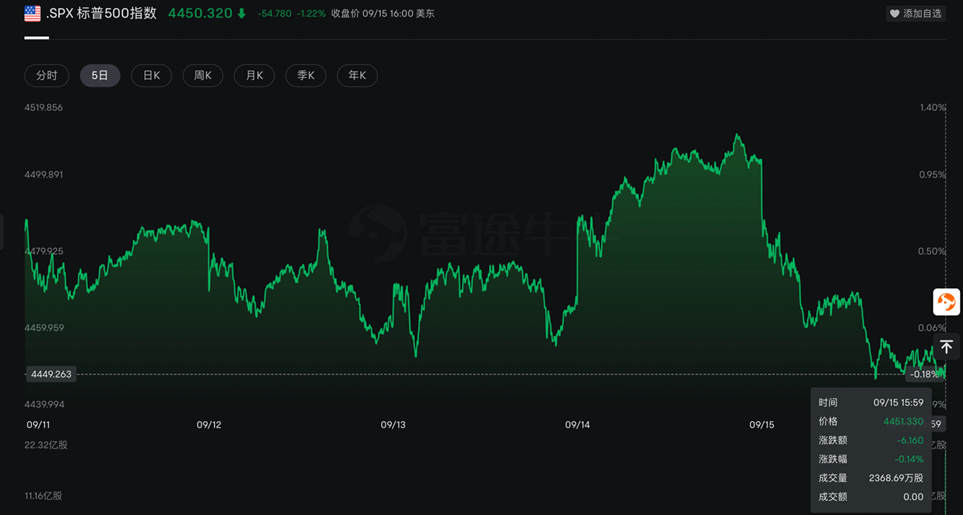
Task: Click the 4499.891 y-axis label
Action: click(x=44, y=175)
